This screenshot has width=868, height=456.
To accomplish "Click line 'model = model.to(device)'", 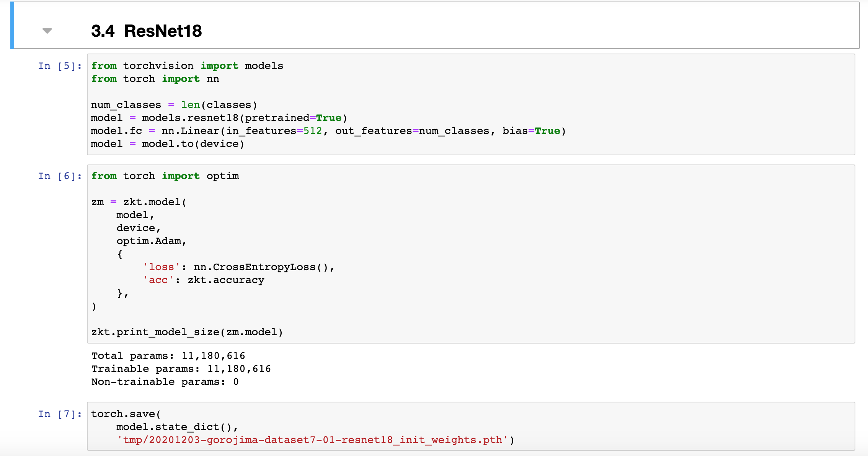I will click(168, 144).
